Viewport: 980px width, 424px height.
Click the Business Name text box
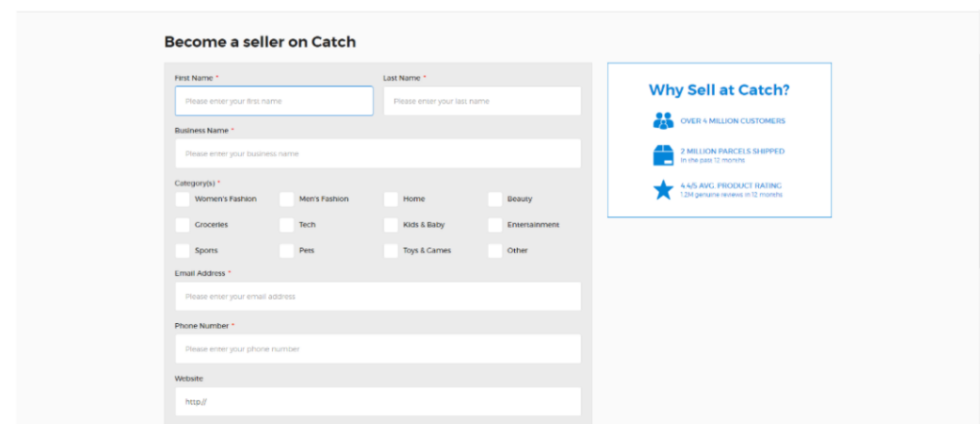point(378,153)
